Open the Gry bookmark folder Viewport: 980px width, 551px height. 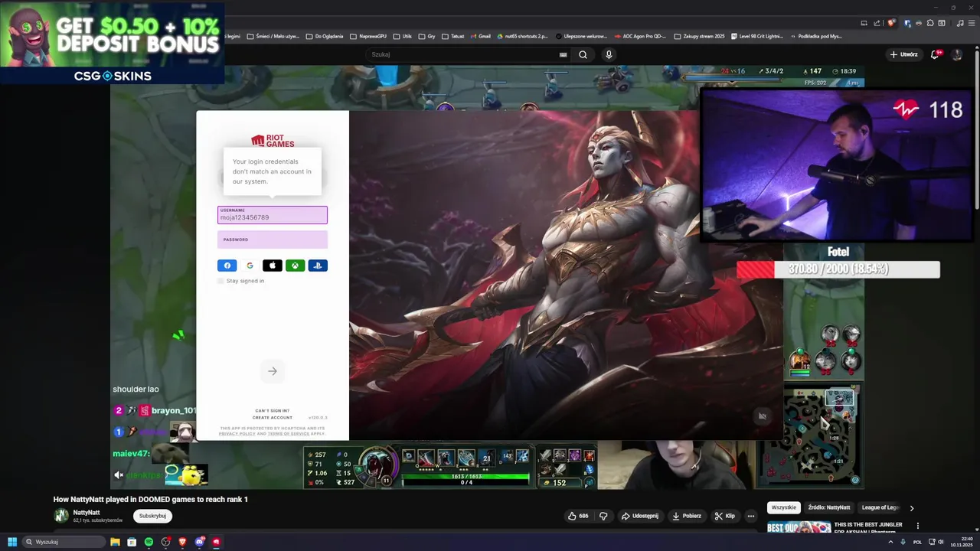pyautogui.click(x=426, y=36)
